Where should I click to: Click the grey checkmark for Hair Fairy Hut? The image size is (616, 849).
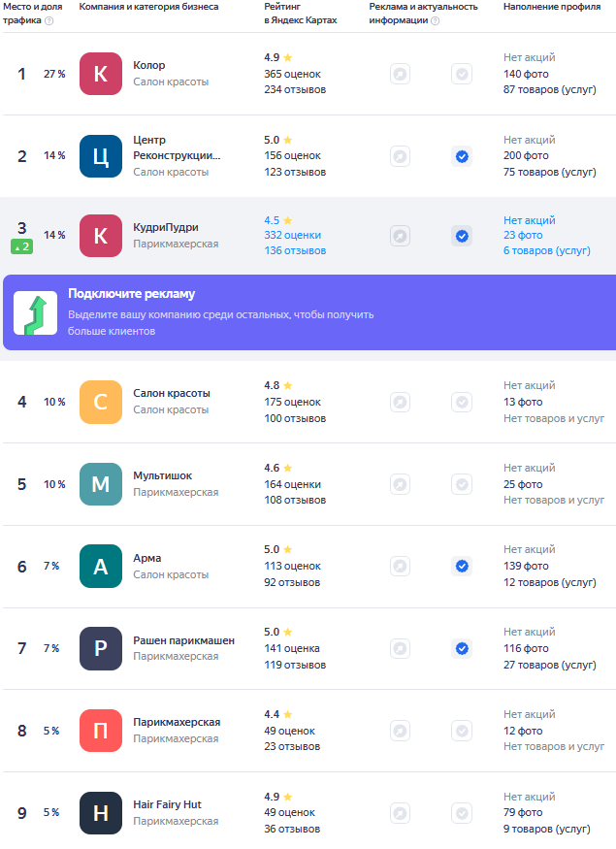click(x=462, y=813)
